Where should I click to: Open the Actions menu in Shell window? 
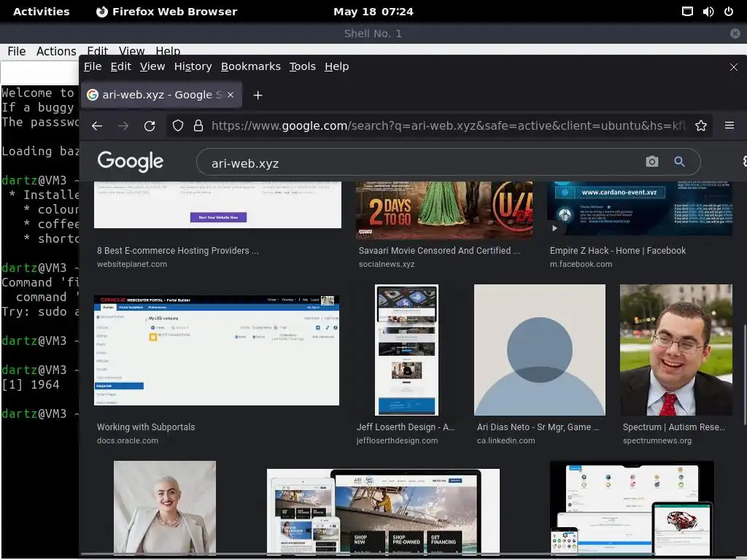coord(56,51)
